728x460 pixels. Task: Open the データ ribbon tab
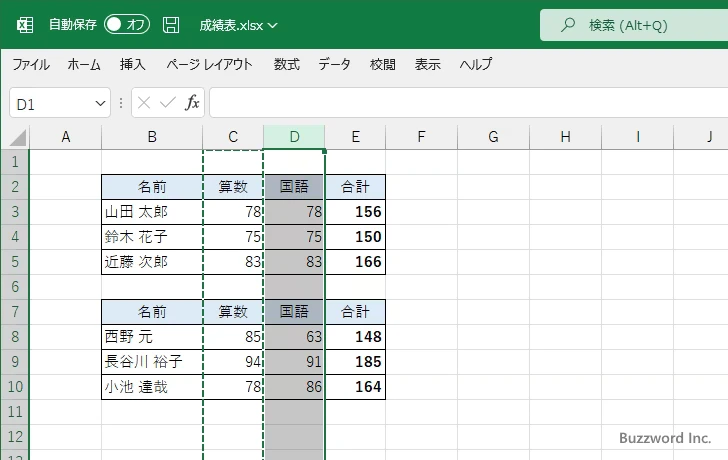[x=334, y=64]
